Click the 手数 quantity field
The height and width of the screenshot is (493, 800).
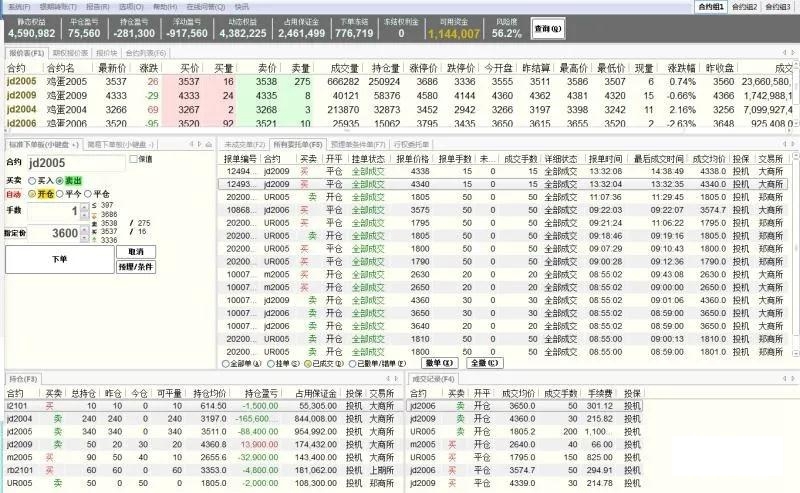click(x=54, y=211)
